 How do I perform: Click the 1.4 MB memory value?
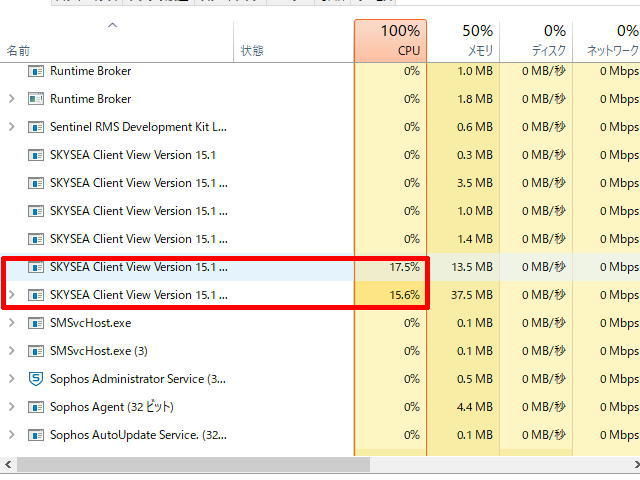tap(475, 239)
